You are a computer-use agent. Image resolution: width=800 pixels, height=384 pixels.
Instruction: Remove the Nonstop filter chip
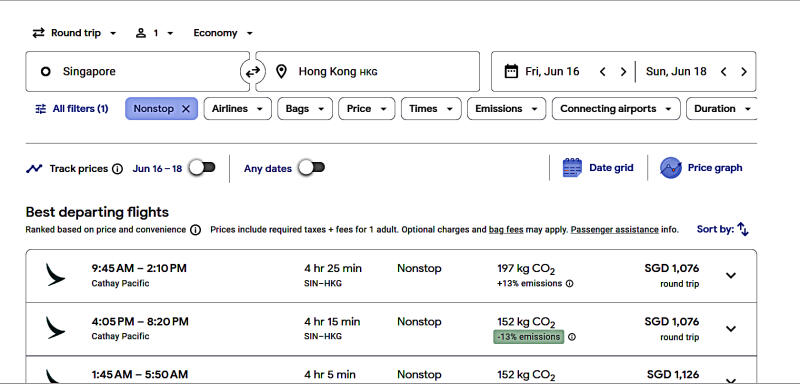186,109
